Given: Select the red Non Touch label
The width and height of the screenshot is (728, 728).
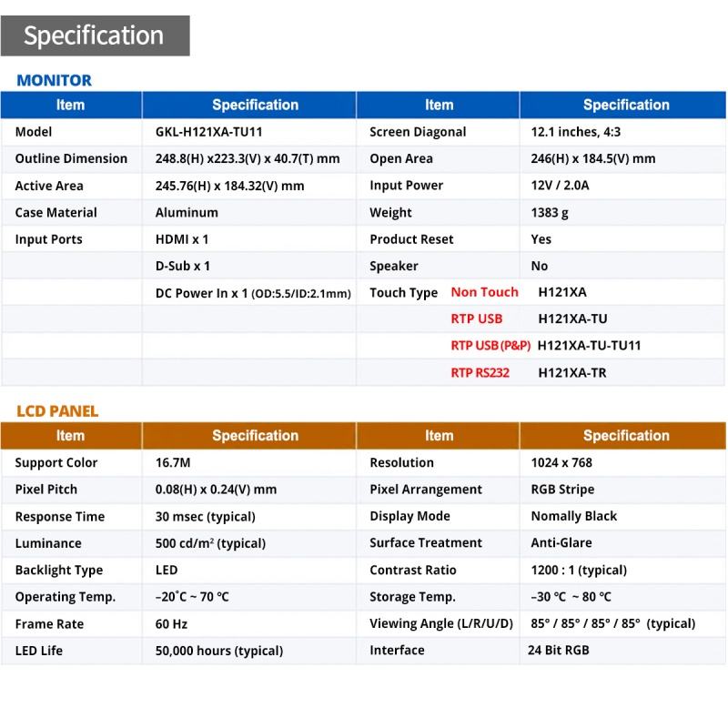Looking at the screenshot, I should pos(484,292).
